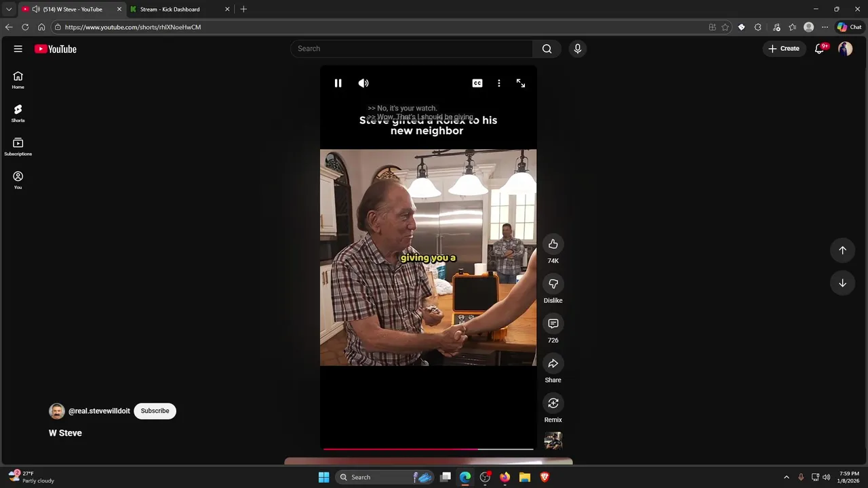
Task: Like the Short with thumbs-up icon
Action: 553,244
